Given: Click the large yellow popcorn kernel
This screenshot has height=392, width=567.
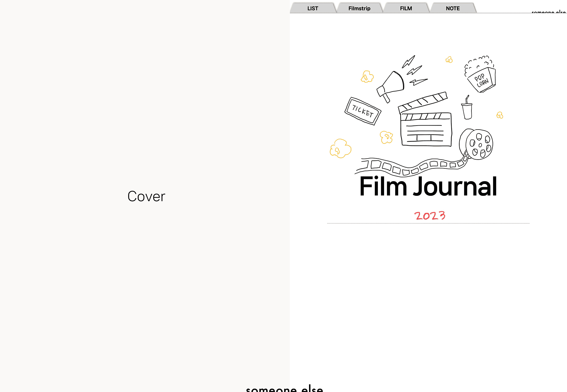Looking at the screenshot, I should pyautogui.click(x=340, y=148).
